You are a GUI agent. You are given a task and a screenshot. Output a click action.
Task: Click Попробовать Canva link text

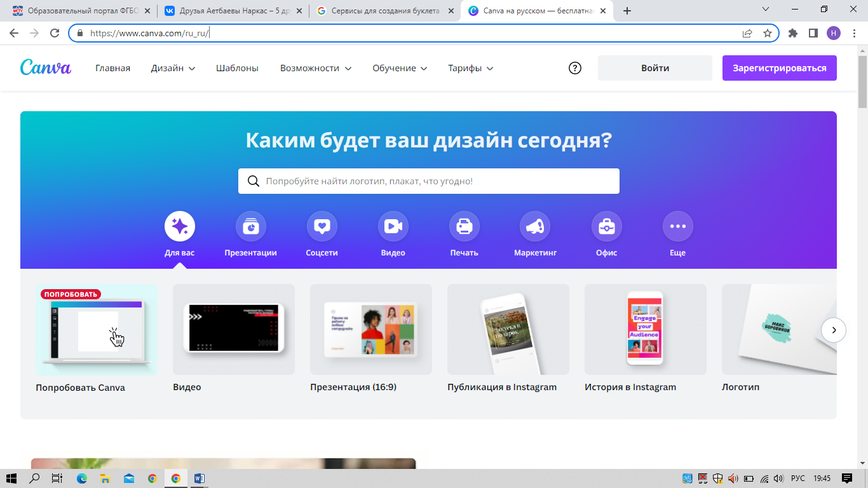click(80, 388)
